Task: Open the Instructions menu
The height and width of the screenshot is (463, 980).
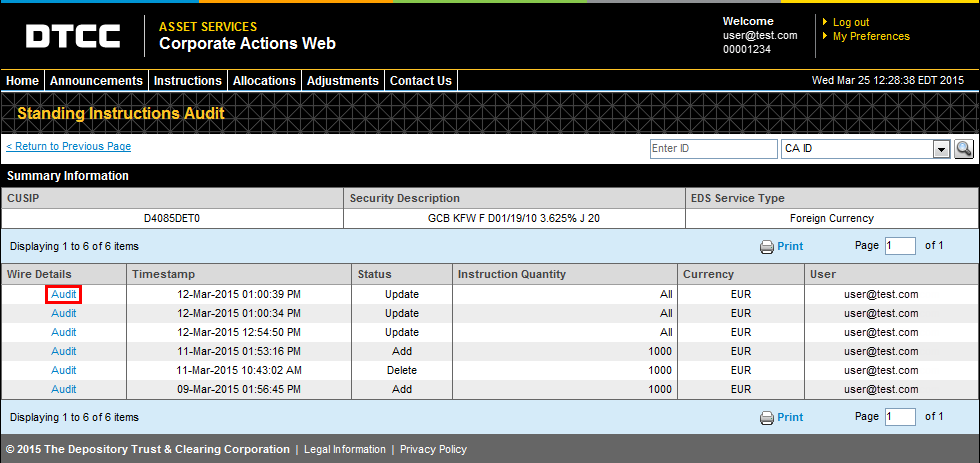Action: (x=188, y=81)
